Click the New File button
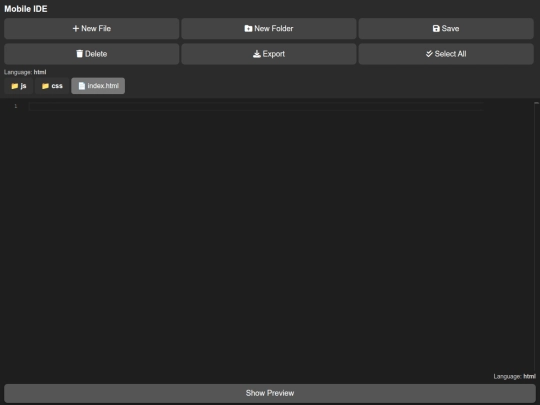 tap(92, 29)
